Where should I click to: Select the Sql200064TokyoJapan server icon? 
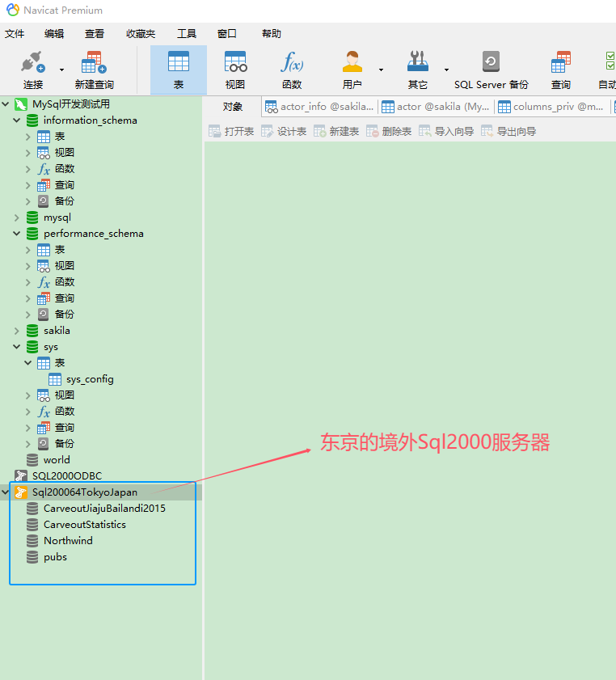point(21,492)
